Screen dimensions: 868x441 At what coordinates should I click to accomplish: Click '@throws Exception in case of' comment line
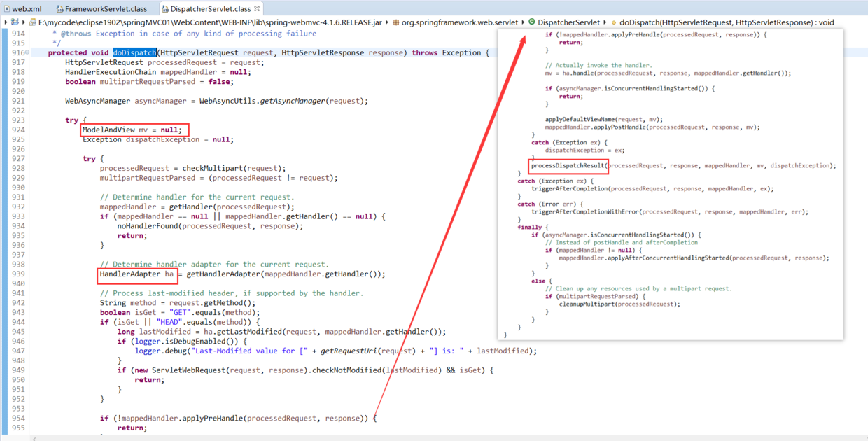[184, 34]
